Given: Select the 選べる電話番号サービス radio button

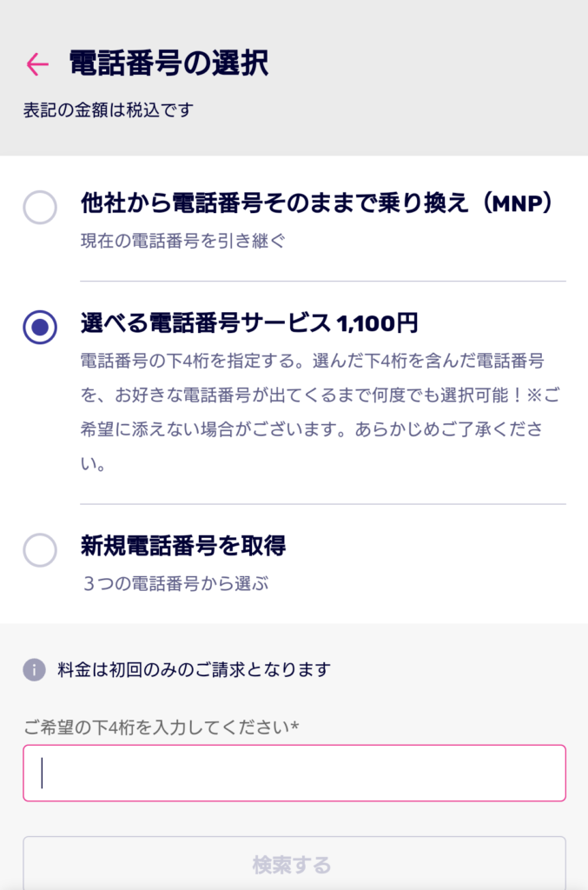Looking at the screenshot, I should coord(40,327).
